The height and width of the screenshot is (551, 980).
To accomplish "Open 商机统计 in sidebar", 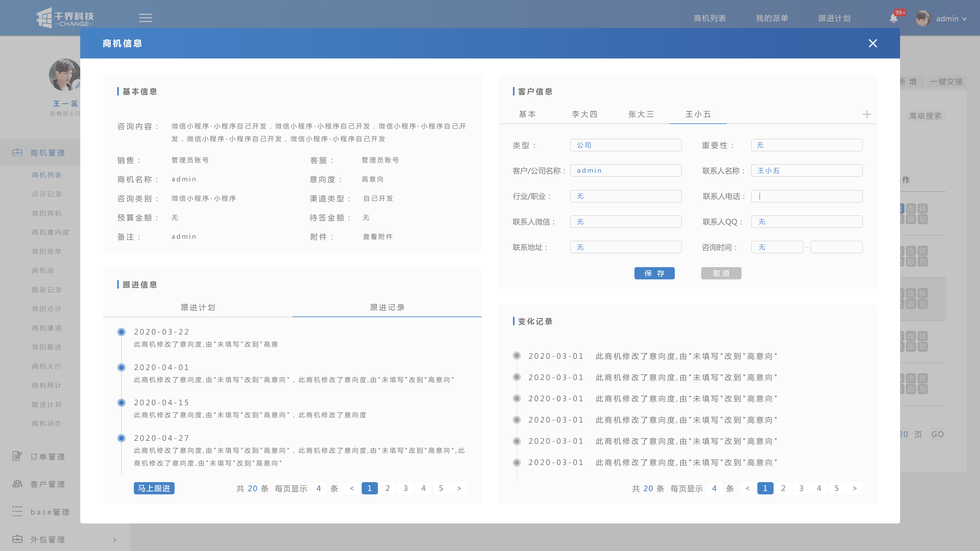I will tap(47, 385).
